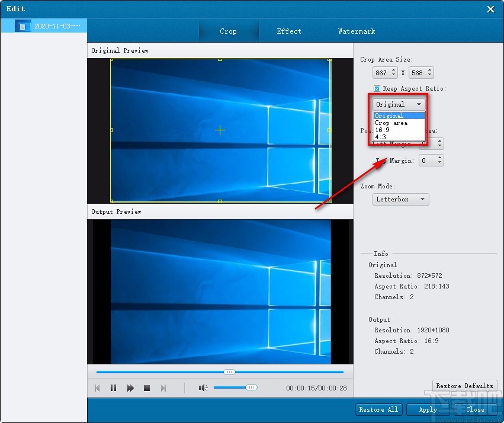Screen dimensions: 504x423
Task: Click the playback progress handle
Action: tap(230, 372)
